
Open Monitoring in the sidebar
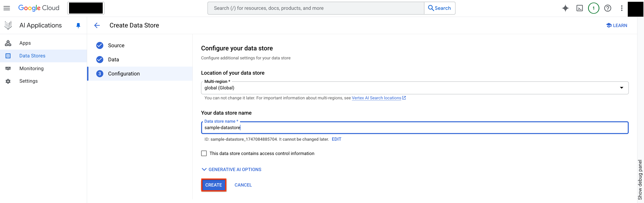tap(31, 68)
